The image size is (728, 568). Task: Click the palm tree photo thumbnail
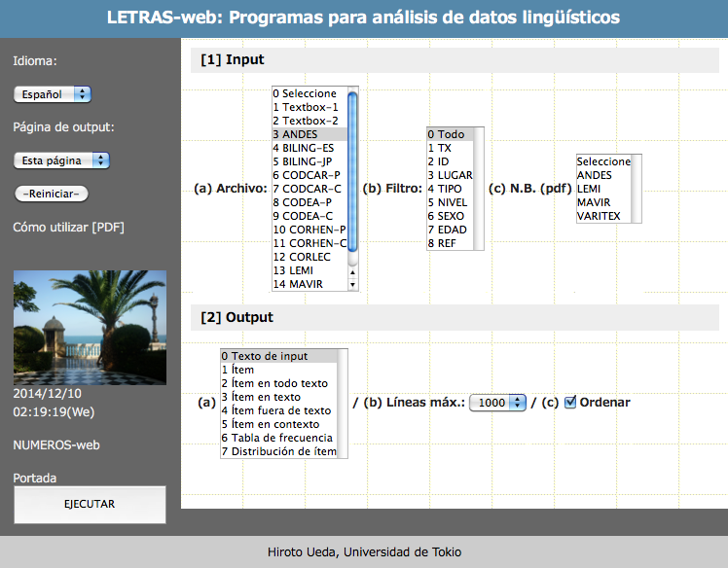point(90,328)
